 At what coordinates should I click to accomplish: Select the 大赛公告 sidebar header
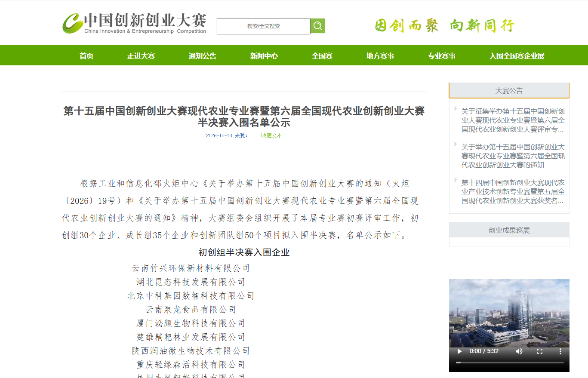click(x=509, y=90)
